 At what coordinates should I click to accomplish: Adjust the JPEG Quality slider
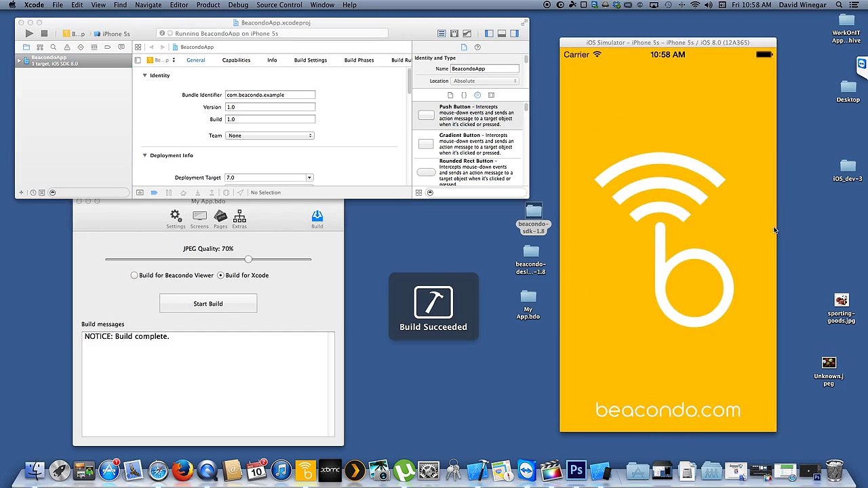[249, 259]
